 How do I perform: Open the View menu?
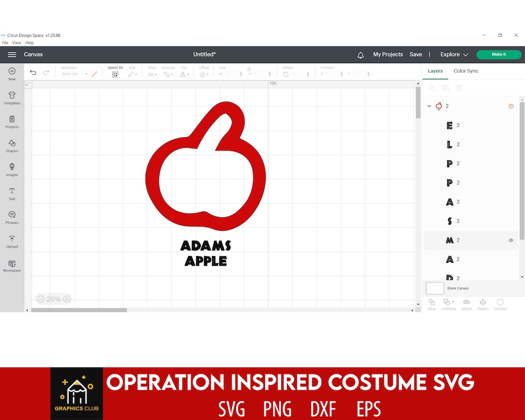[17, 42]
